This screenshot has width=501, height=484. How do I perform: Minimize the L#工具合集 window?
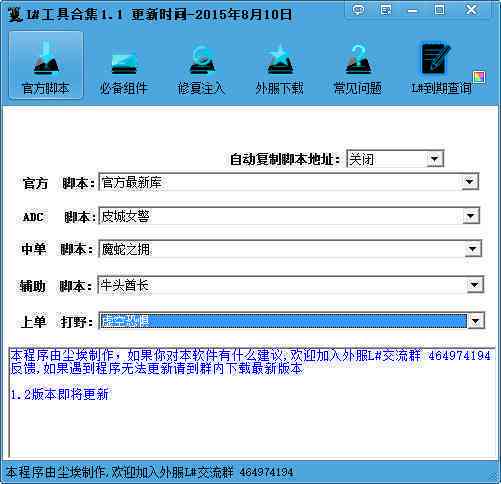(x=412, y=10)
